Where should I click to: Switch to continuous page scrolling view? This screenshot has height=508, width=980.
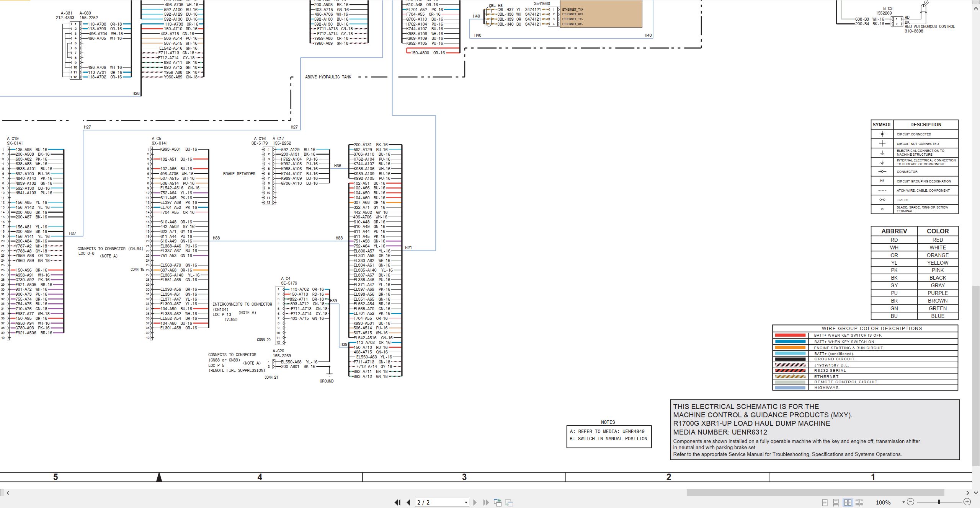click(836, 502)
